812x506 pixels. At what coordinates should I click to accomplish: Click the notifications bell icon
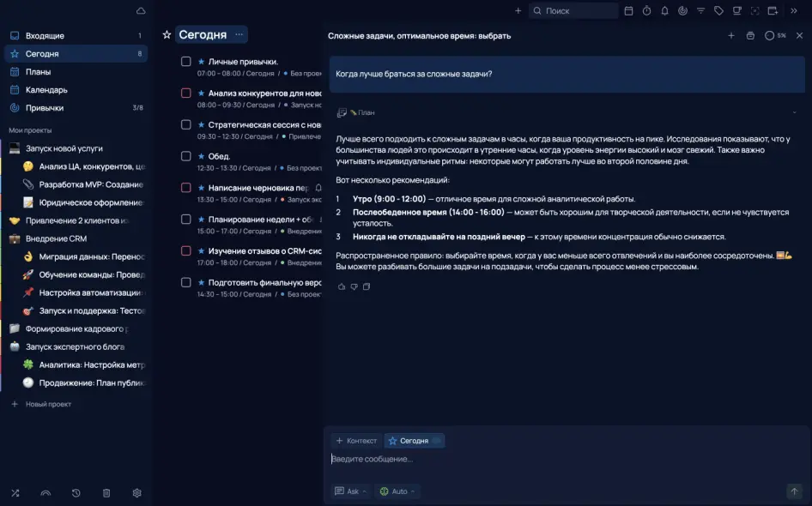(x=664, y=11)
